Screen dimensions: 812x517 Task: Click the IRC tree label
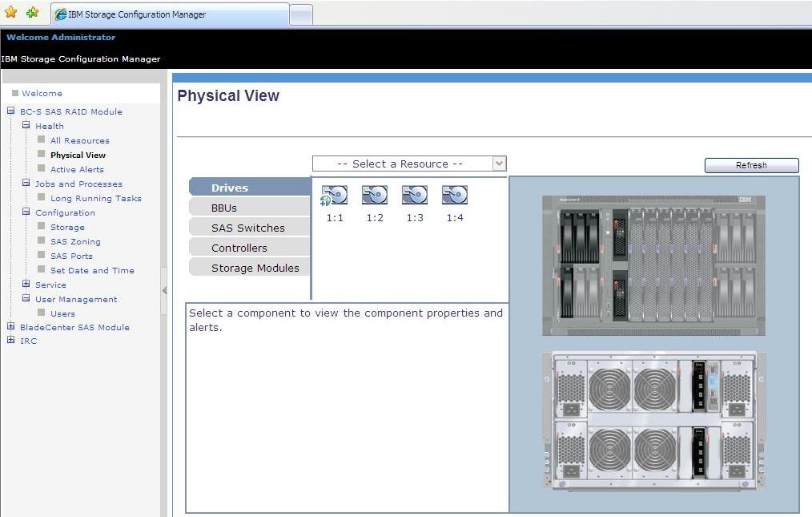tap(29, 341)
